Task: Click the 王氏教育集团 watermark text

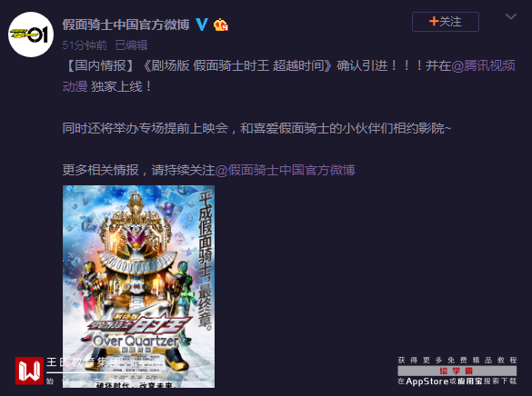Action: [x=86, y=362]
